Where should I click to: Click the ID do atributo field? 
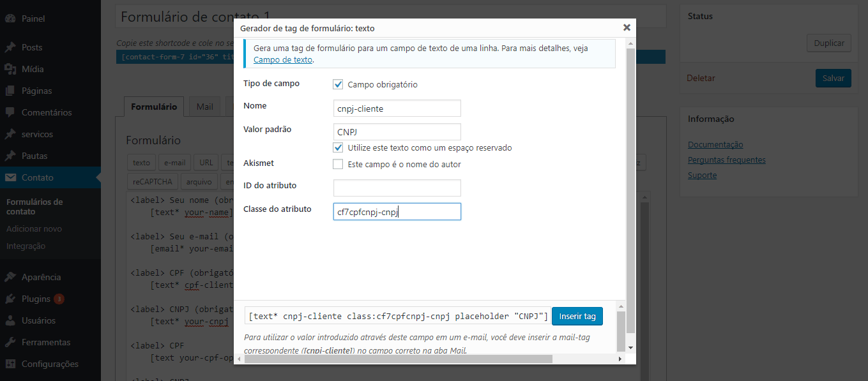point(397,188)
